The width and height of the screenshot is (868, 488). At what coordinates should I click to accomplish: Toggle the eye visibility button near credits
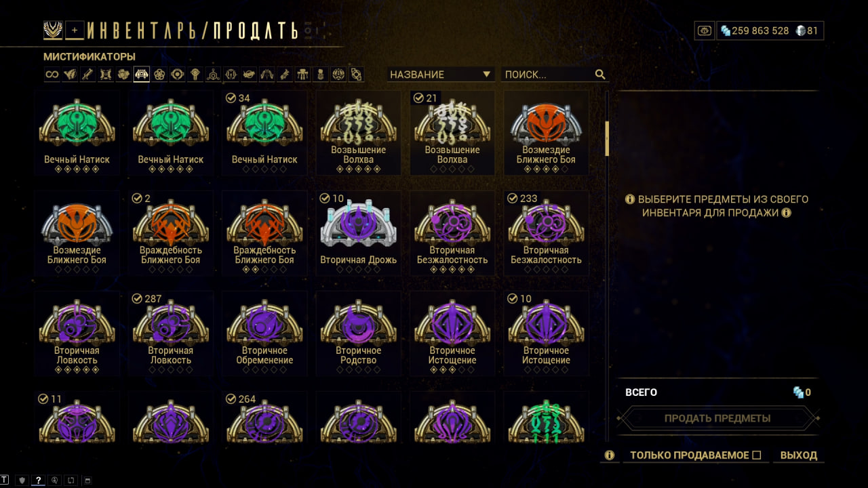[x=705, y=30]
